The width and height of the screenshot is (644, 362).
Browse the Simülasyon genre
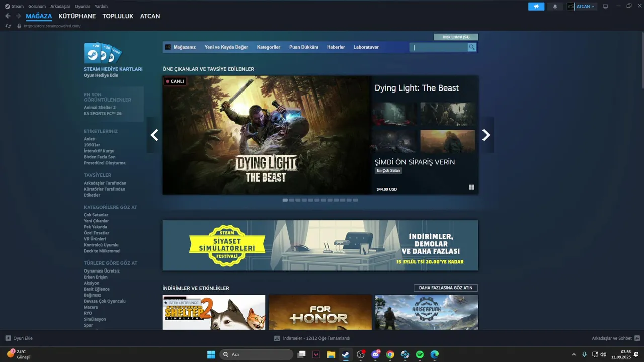[x=95, y=319]
